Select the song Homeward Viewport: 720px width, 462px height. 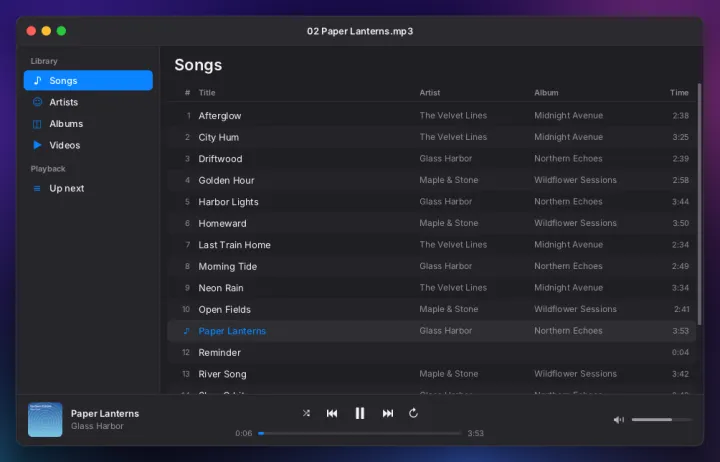222,224
